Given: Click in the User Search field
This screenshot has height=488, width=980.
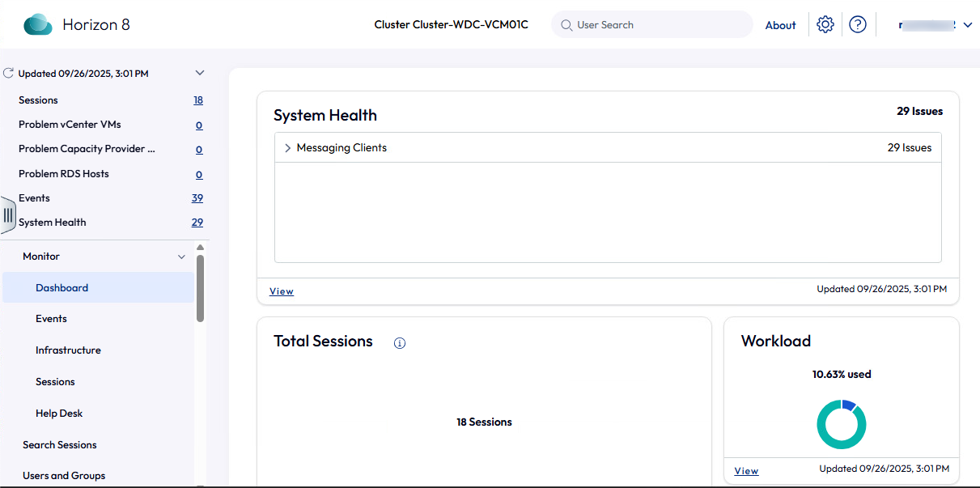Looking at the screenshot, I should (660, 25).
